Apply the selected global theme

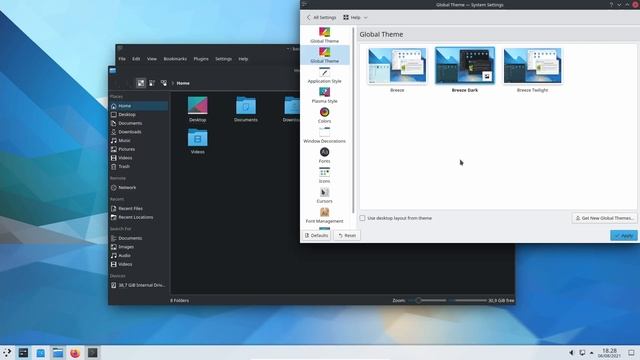coord(624,236)
